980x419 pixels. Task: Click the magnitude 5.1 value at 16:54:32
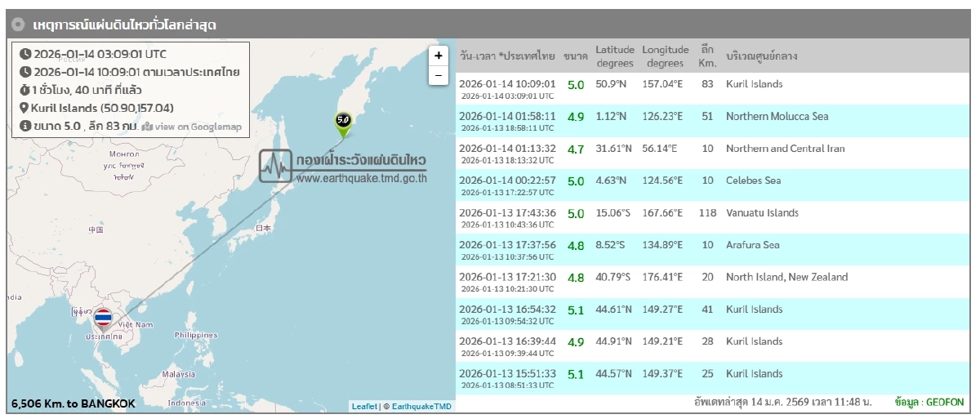tap(576, 310)
